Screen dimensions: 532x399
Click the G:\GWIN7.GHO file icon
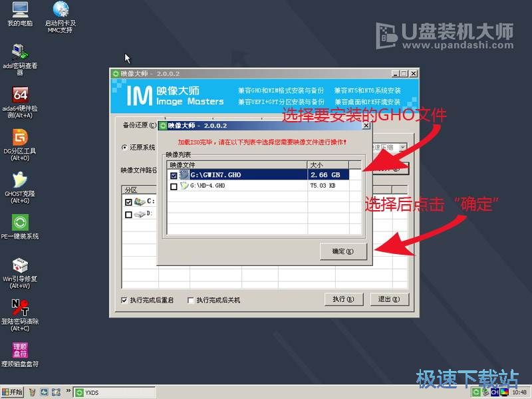(184, 175)
